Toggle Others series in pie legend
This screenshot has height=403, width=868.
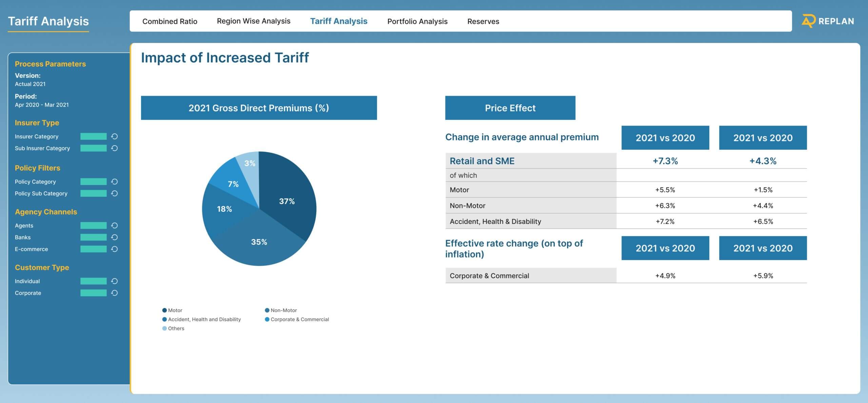coord(173,328)
